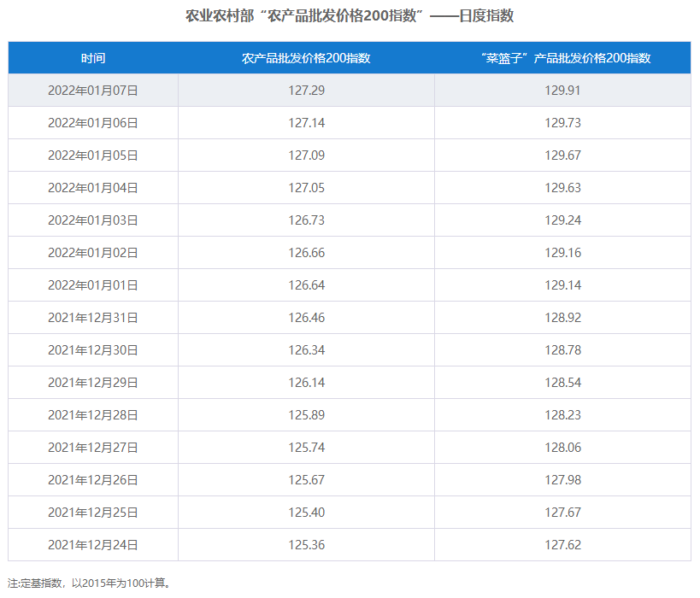Click the value 125.89

[306, 415]
